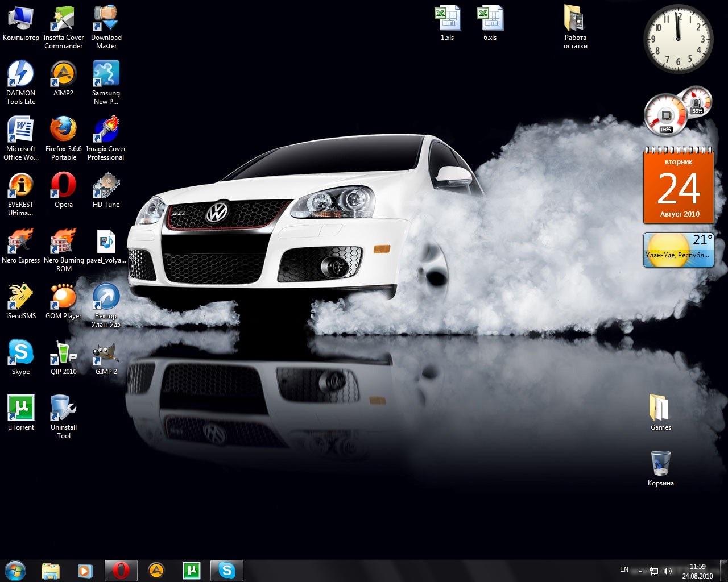Image resolution: width=728 pixels, height=582 pixels.
Task: Click the µTorrent button in the taskbar
Action: tap(191, 571)
